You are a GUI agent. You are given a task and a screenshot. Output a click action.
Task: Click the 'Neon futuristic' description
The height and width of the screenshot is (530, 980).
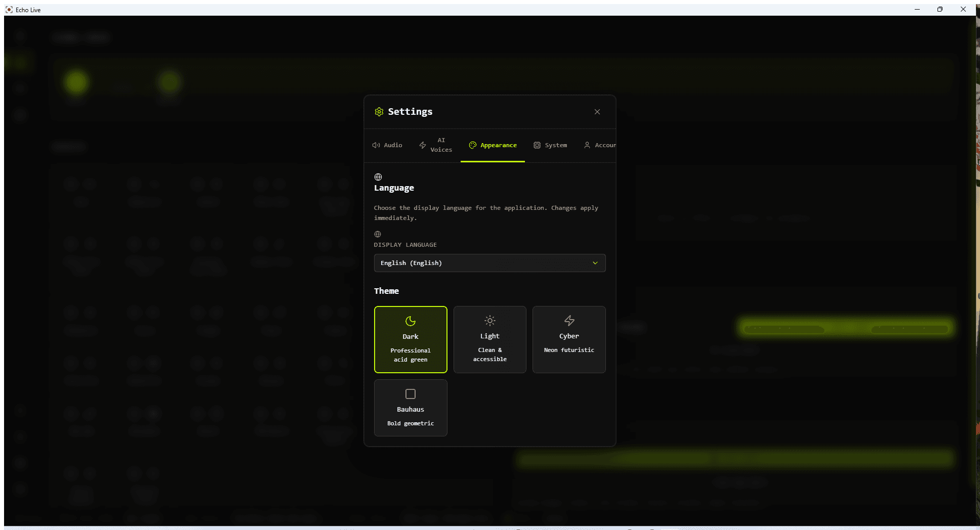[x=569, y=350]
